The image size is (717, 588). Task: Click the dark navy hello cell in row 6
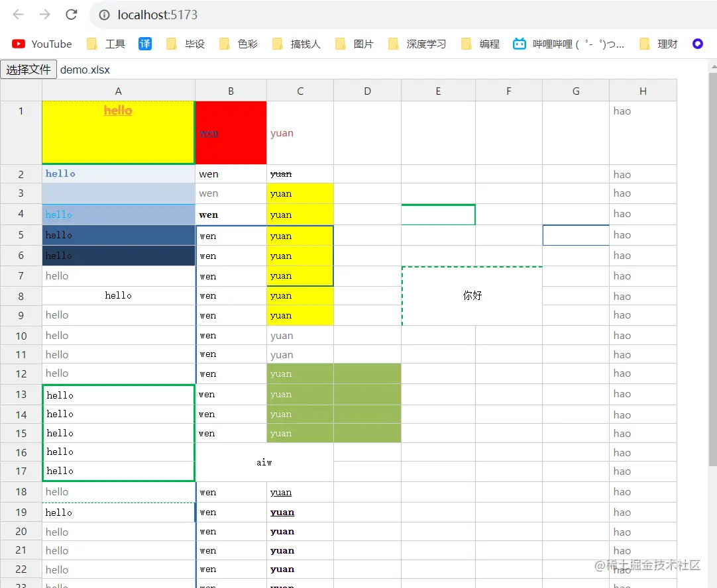tap(119, 256)
